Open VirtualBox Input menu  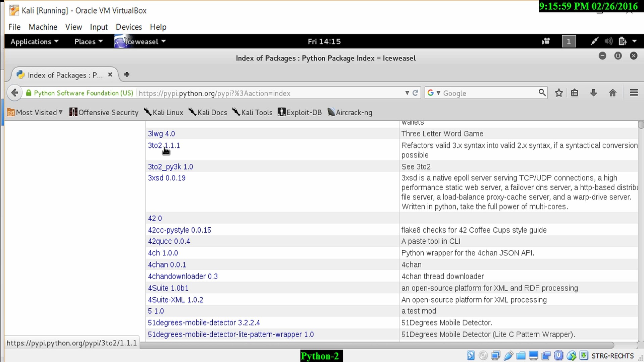pos(99,27)
